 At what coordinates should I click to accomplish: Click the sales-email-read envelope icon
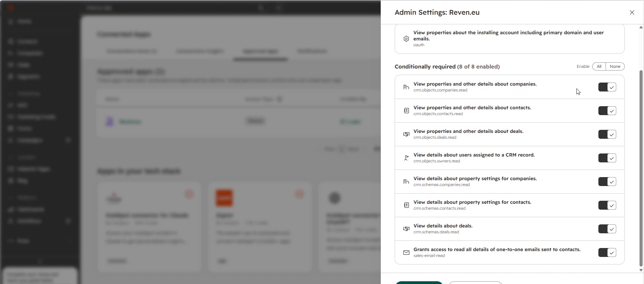(406, 252)
